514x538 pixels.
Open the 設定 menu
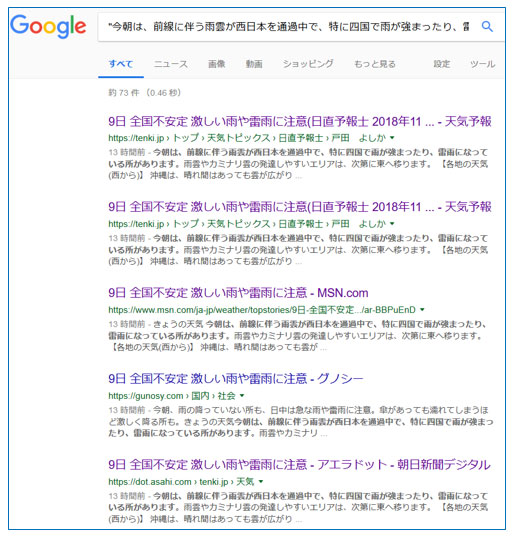(442, 64)
